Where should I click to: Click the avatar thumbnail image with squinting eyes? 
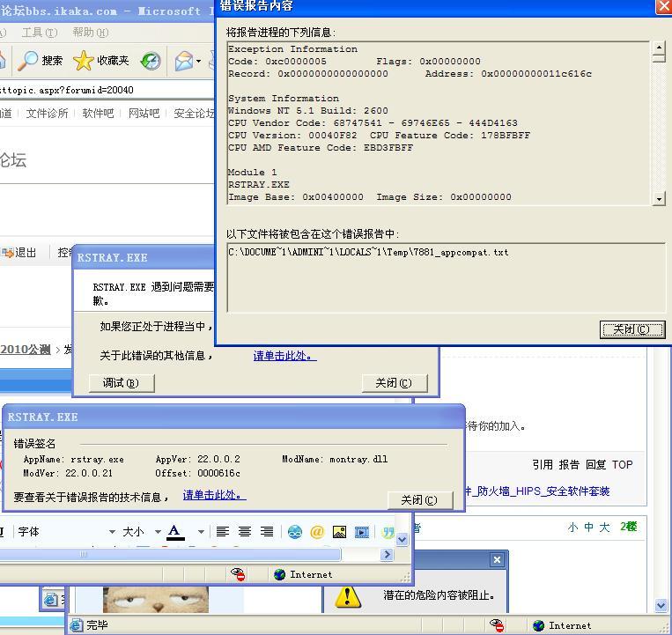pos(156,600)
